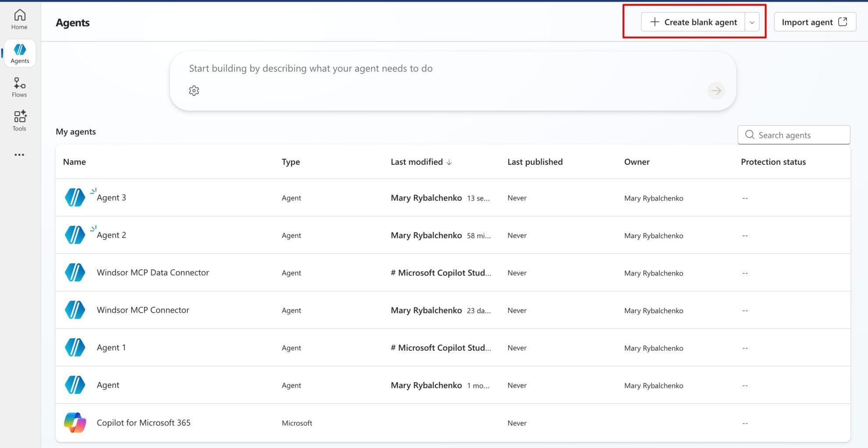Sort by the Last published column header
Screen dimensions: 868x448
click(535, 162)
